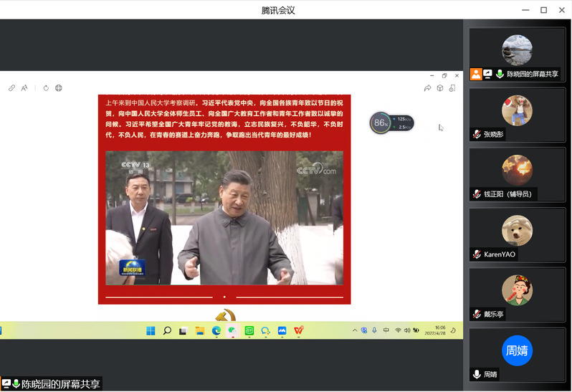Click 周婧's microphone icon
Screen dimensions: 572x392
point(477,374)
